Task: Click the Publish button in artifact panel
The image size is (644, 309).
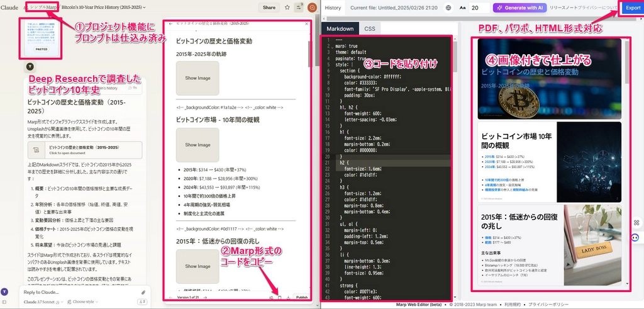Action: 302,298
